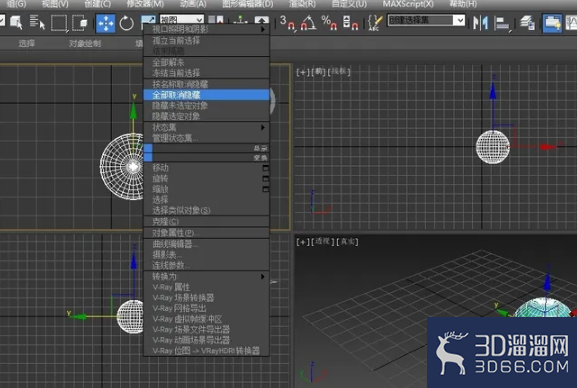Open 视图(V) menu
The width and height of the screenshot is (577, 388).
(55, 4)
